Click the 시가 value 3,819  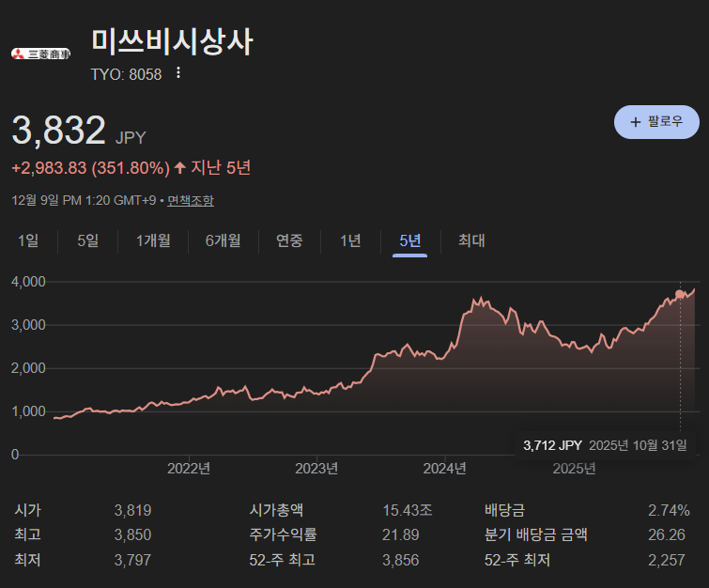coord(132,511)
